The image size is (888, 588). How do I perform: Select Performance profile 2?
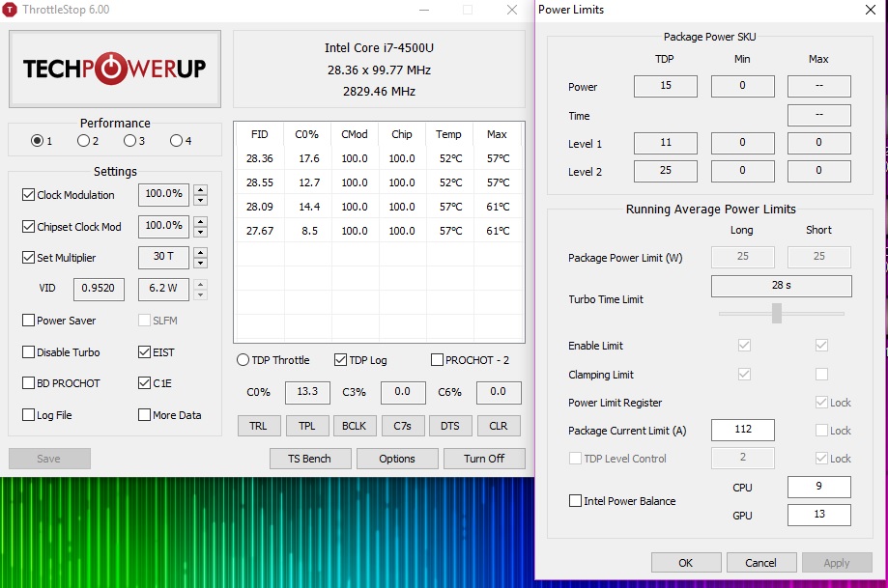(83, 140)
